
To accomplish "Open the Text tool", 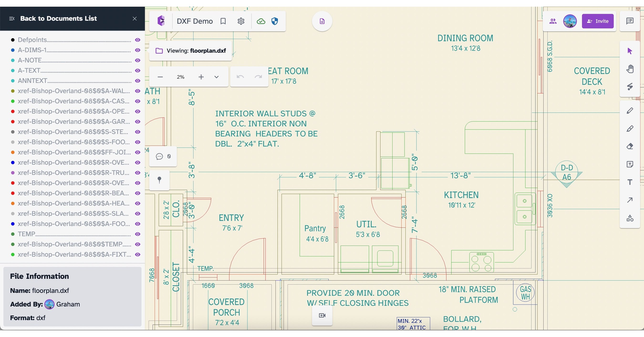I will (x=630, y=182).
